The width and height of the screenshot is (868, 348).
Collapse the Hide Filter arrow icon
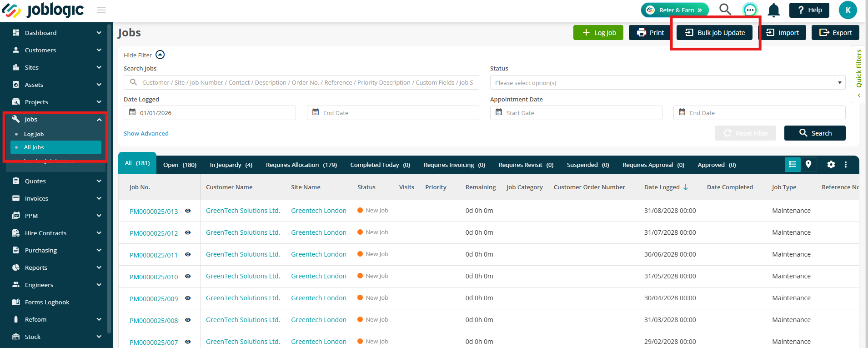(x=160, y=55)
